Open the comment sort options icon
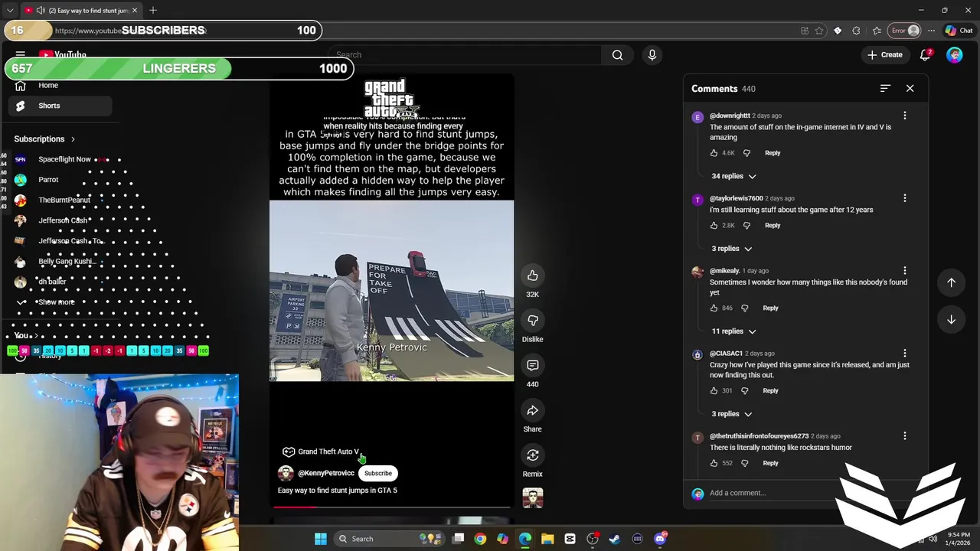 [885, 89]
